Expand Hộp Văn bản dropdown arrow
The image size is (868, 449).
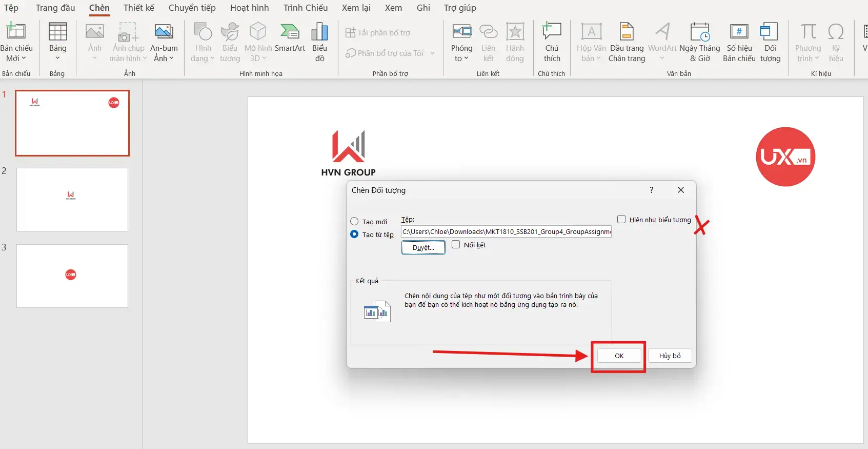point(598,58)
